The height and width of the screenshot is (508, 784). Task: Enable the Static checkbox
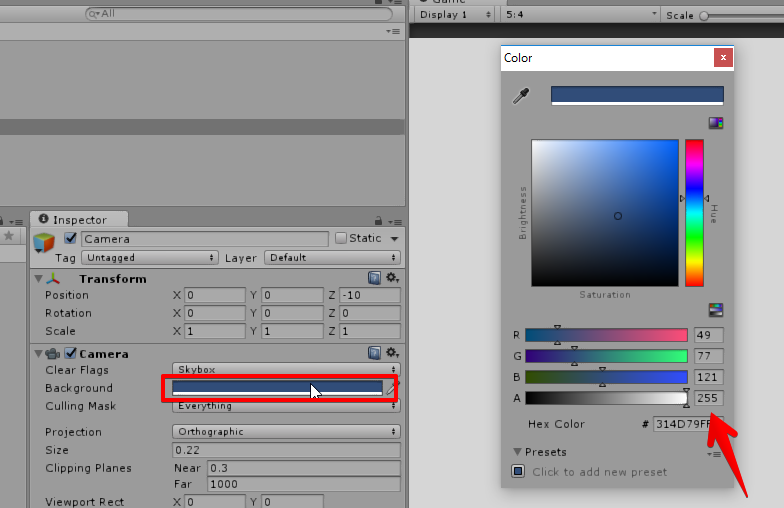[x=341, y=238]
